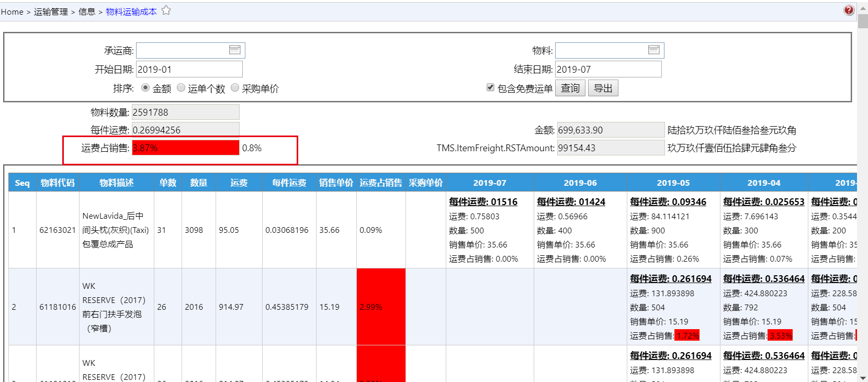Click the 运费占销售 column header
Viewport: 868px width, 382px height.
click(381, 183)
